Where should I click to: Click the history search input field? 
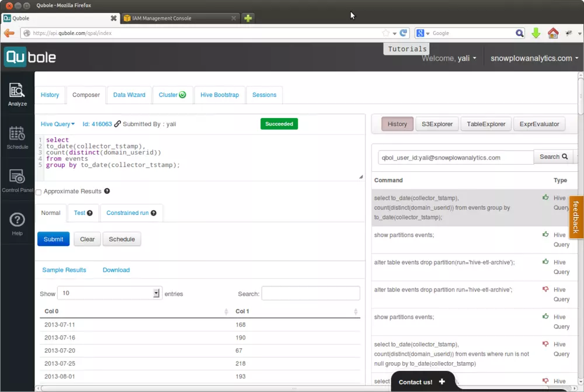[456, 158]
